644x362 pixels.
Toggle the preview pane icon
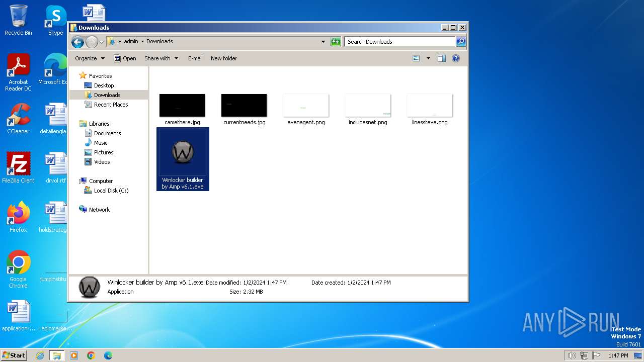(x=442, y=58)
